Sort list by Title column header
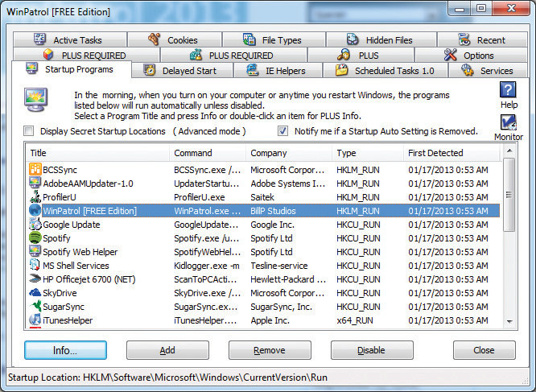This screenshot has height=392, width=536. pyautogui.click(x=97, y=153)
